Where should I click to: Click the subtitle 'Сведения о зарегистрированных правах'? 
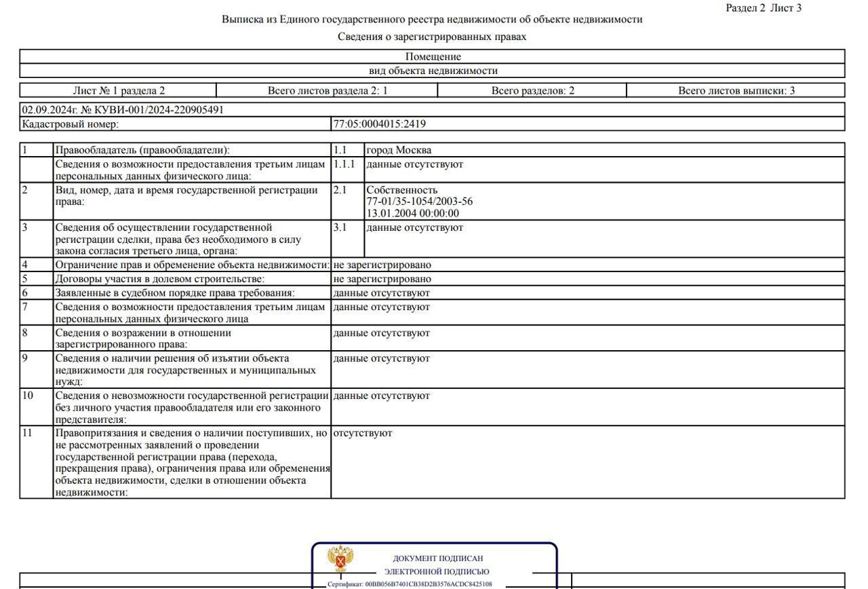[x=432, y=37]
